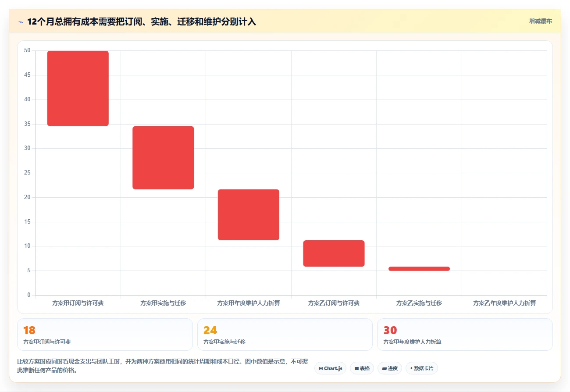Screen dimensions: 570x392
Task: Click the footnote text starting 比较方案时
Action: pos(163,367)
